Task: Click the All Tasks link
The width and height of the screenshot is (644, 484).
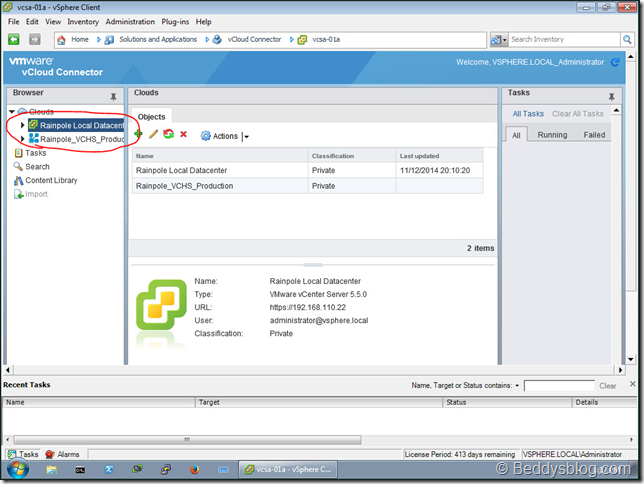Action: click(x=528, y=114)
